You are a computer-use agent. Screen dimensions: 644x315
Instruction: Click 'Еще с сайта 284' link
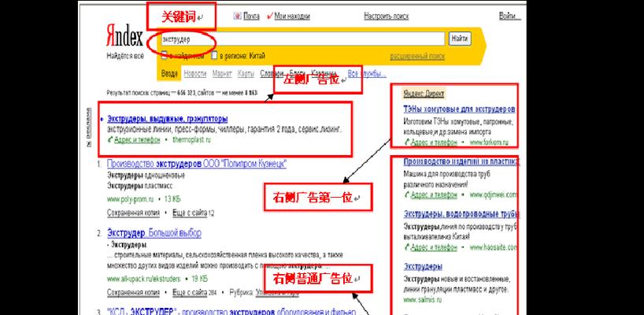point(194,293)
